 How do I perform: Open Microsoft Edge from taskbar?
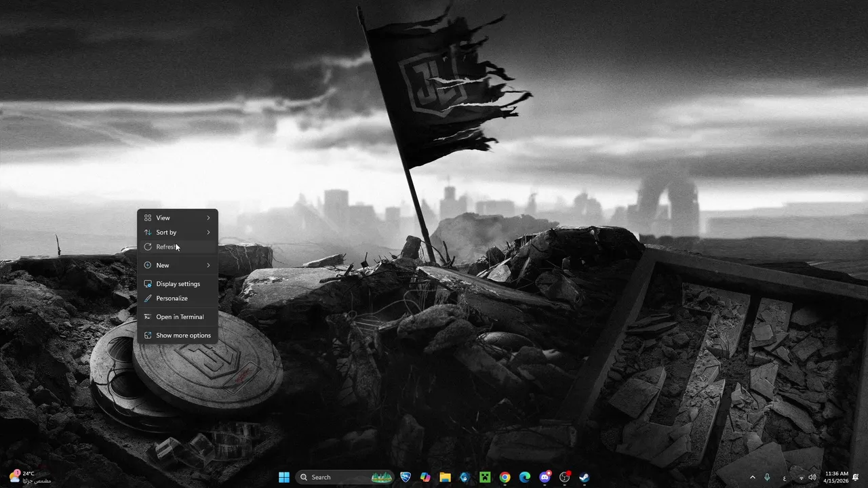tap(524, 477)
